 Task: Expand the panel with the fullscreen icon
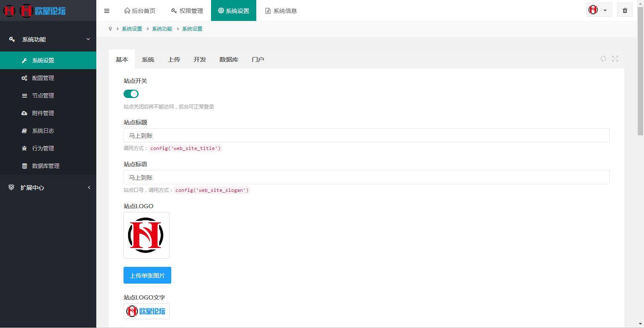pos(615,59)
